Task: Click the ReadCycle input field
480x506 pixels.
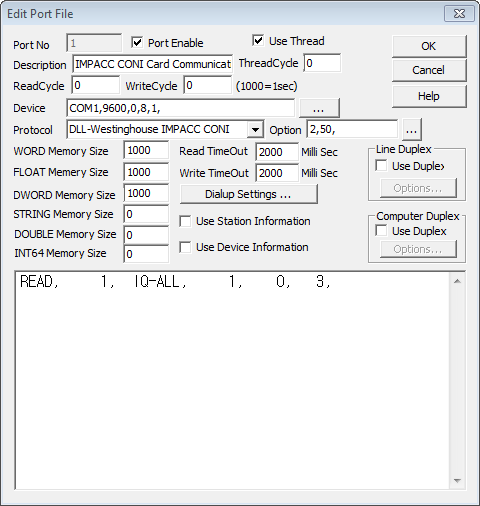Action: click(96, 85)
